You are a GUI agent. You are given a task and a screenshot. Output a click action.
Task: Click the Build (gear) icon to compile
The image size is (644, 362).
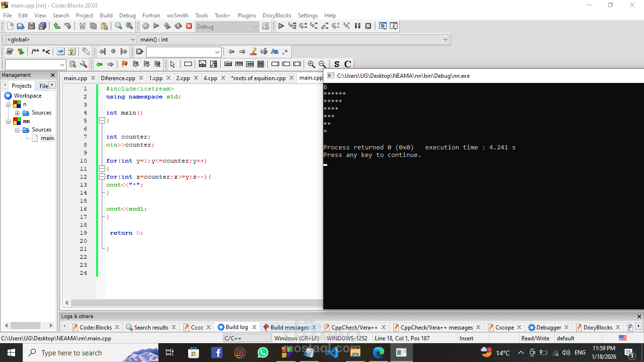(145, 26)
